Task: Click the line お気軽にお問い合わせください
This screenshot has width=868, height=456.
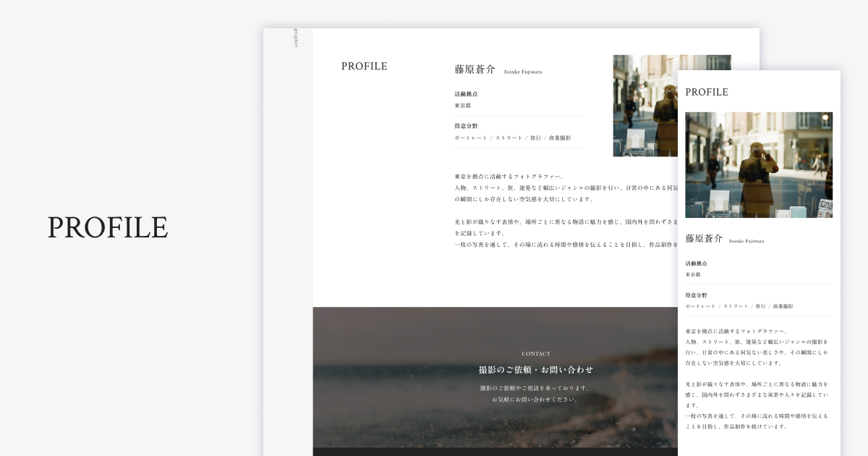Action: click(x=536, y=400)
